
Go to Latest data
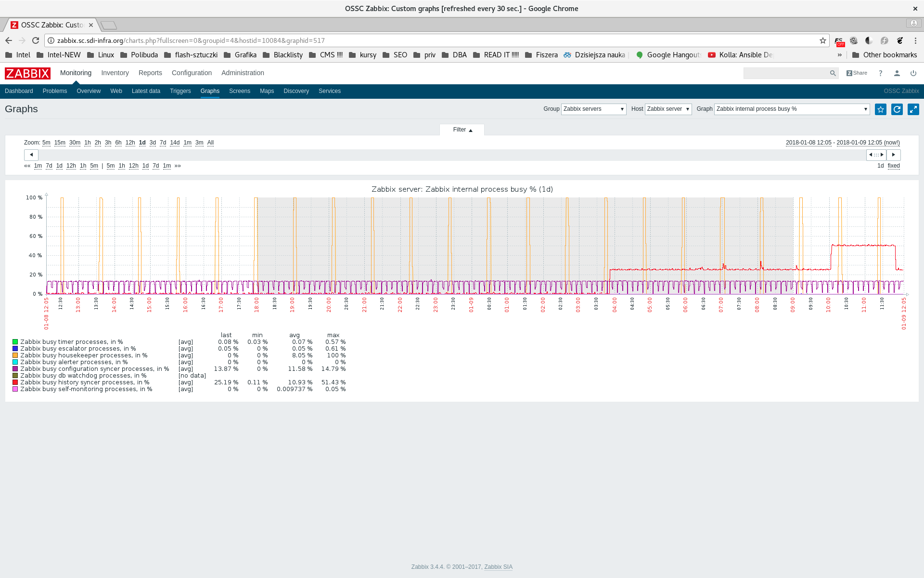146,91
